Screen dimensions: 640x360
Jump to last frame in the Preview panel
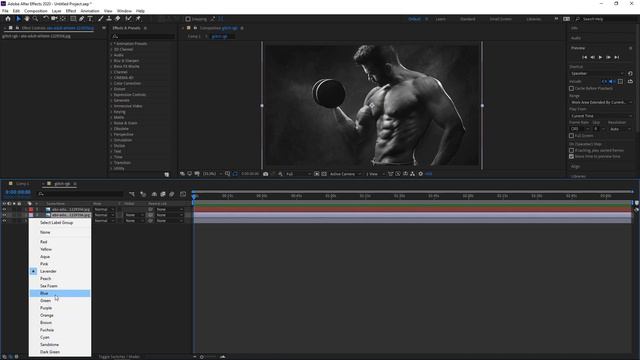tap(617, 58)
